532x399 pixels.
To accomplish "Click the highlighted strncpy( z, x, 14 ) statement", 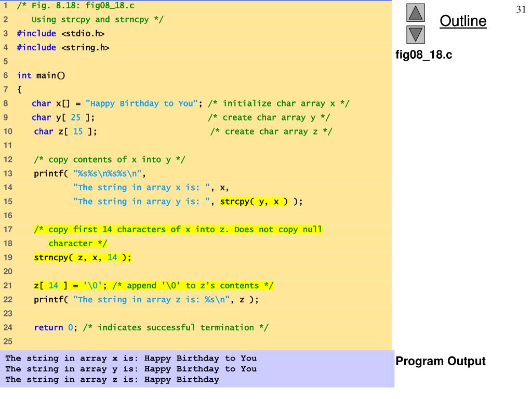I will (83, 258).
